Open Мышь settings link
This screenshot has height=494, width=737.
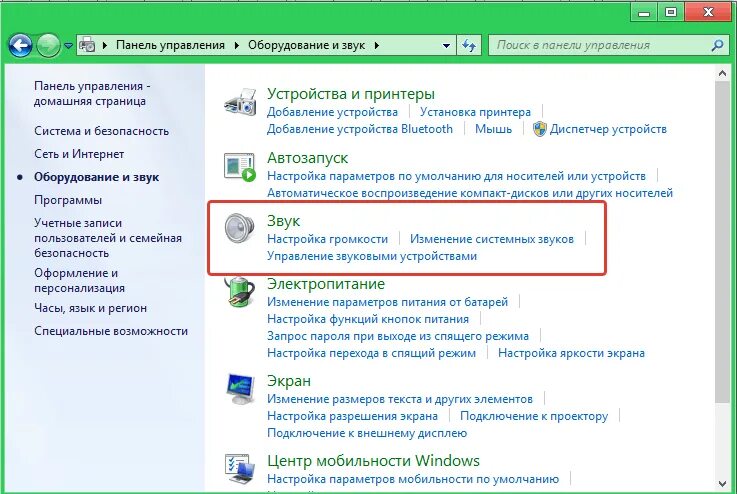coord(493,129)
